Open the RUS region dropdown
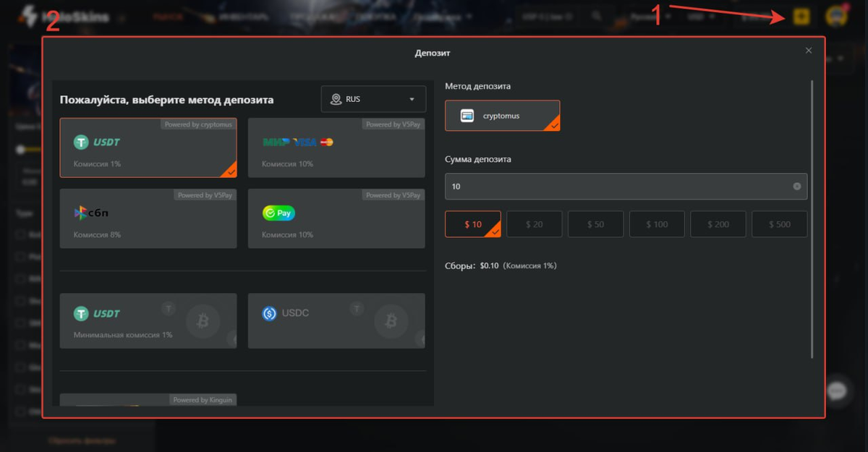 (x=373, y=99)
